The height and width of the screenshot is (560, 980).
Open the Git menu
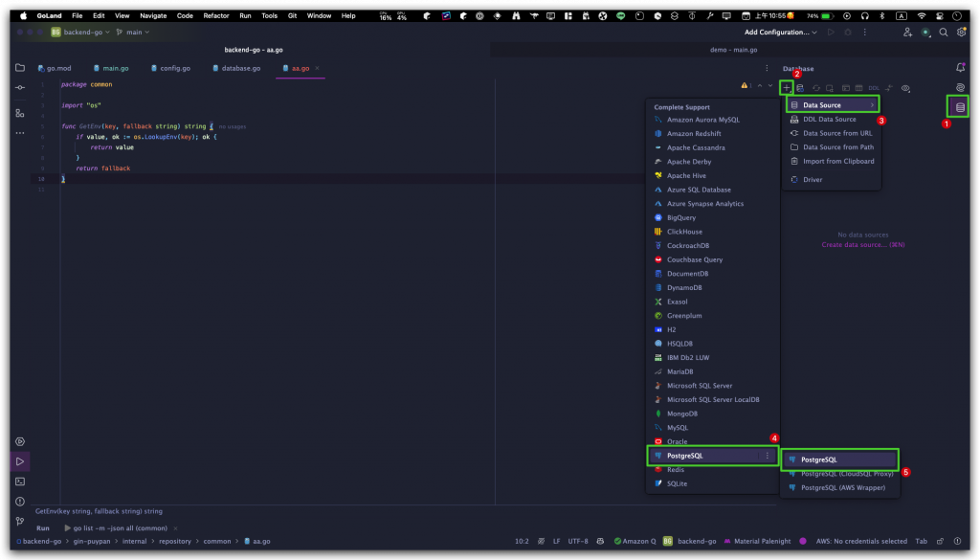[x=292, y=15]
